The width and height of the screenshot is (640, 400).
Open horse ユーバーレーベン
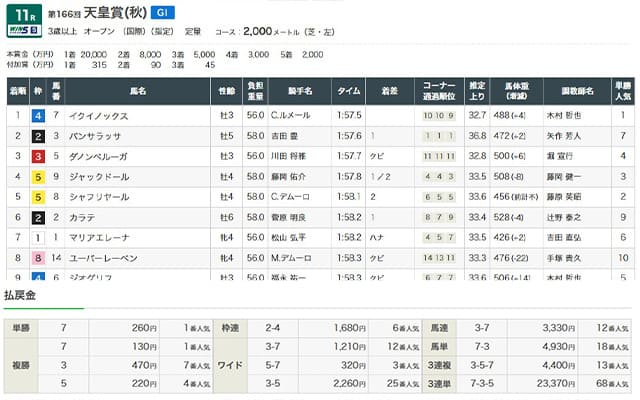click(103, 258)
